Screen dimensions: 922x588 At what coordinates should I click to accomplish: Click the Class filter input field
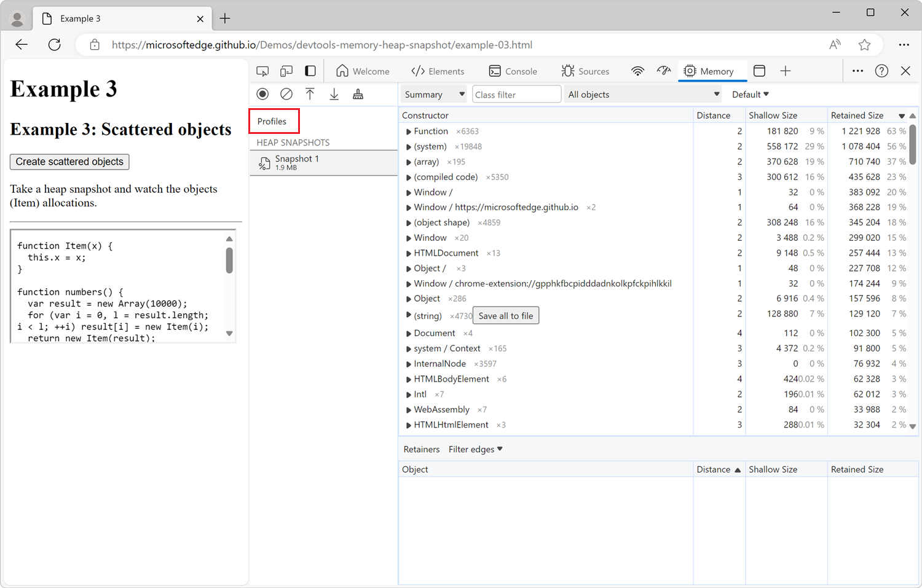pyautogui.click(x=516, y=95)
